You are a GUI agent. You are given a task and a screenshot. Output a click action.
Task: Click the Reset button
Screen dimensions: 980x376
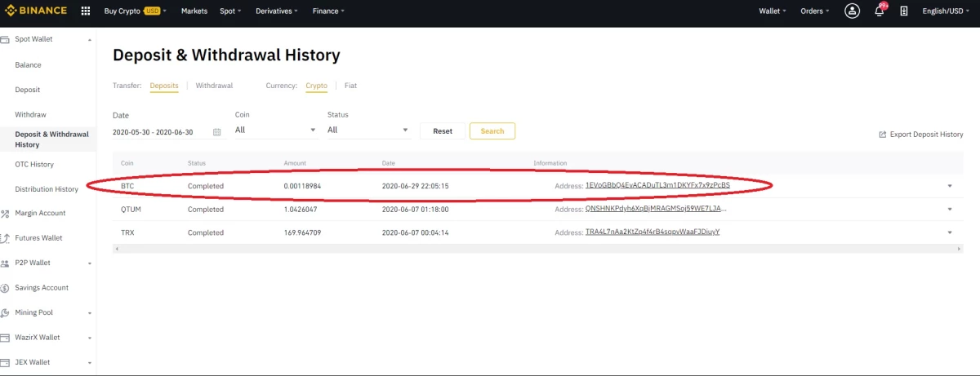click(443, 131)
